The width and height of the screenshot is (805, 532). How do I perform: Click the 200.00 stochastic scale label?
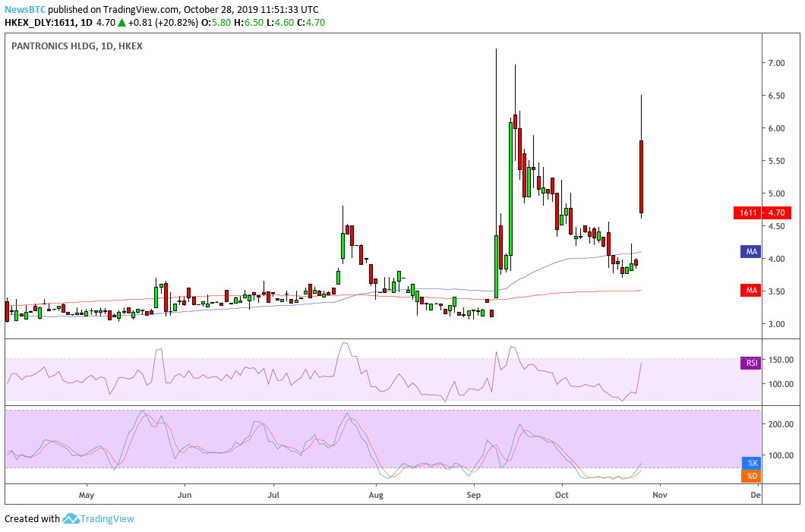(x=779, y=424)
